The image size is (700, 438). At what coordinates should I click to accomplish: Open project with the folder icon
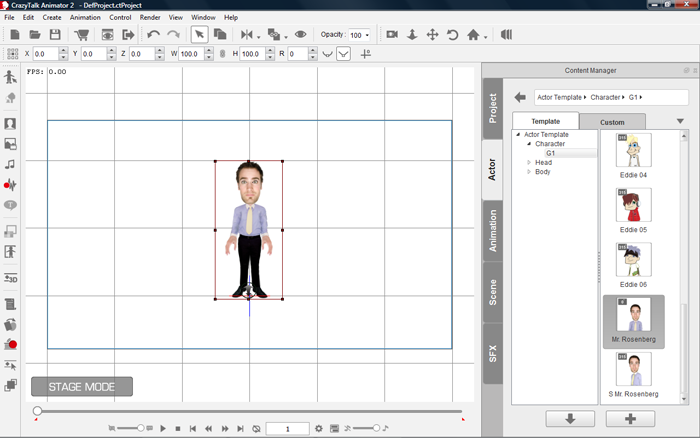tap(35, 34)
